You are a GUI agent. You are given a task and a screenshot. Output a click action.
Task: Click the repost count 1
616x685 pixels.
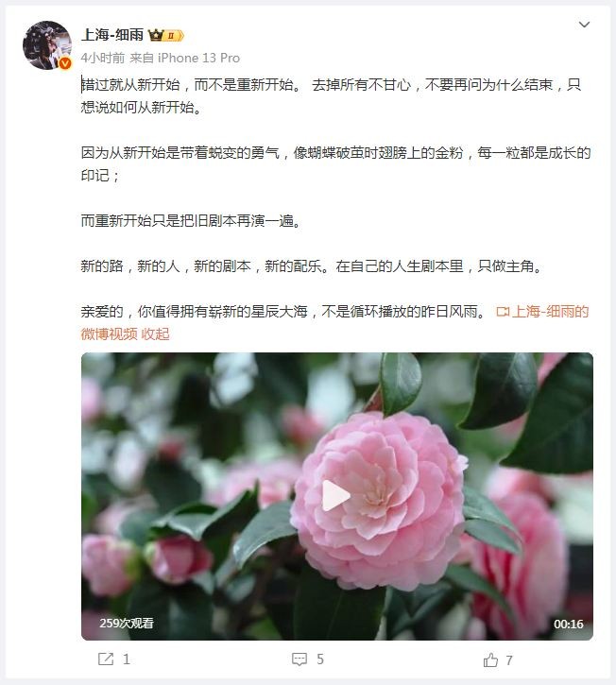(x=127, y=659)
